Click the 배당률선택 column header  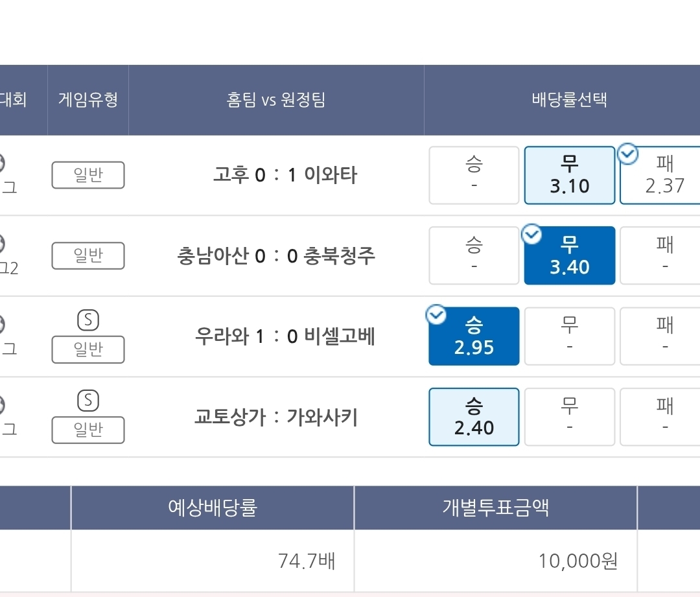coord(569,100)
